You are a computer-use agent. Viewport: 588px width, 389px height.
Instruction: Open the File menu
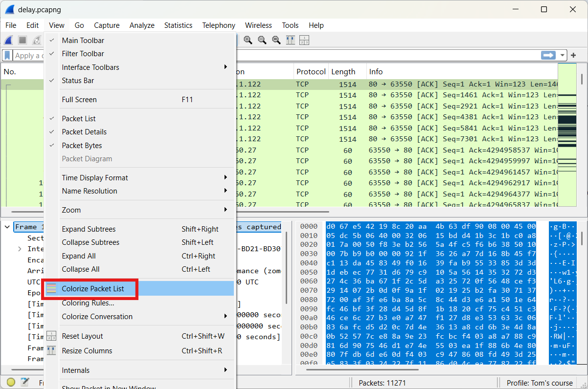pos(11,25)
